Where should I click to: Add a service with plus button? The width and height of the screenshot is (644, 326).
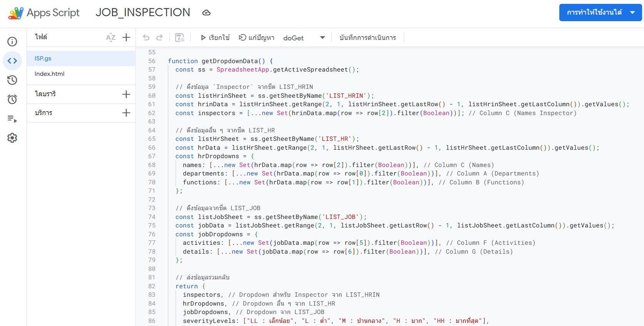(x=126, y=113)
